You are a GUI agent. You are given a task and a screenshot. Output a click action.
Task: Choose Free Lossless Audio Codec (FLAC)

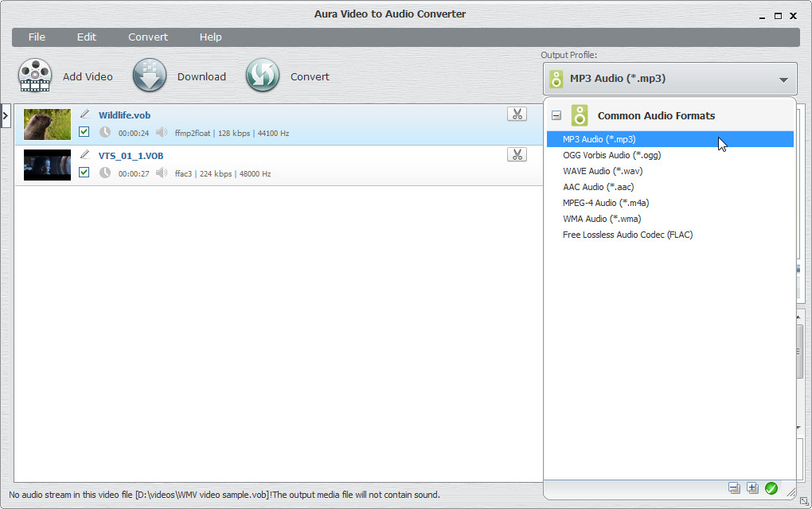coord(627,235)
